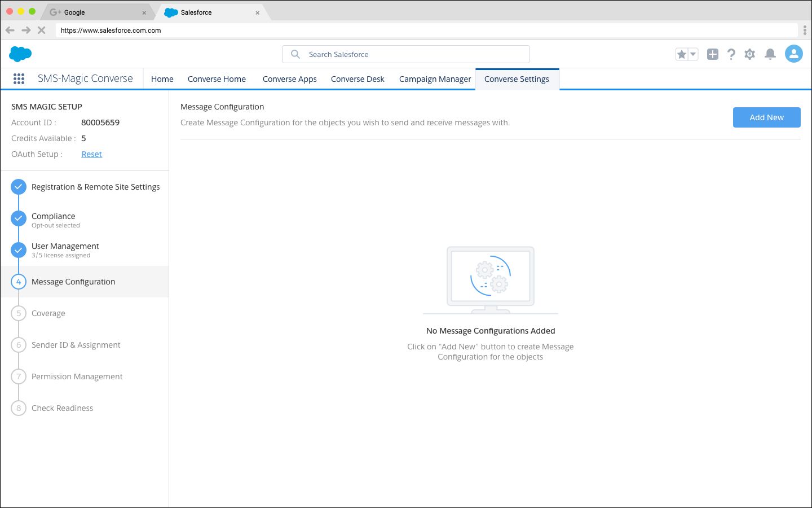Open the Converse Apps tab
This screenshot has width=812, height=508.
[x=290, y=79]
